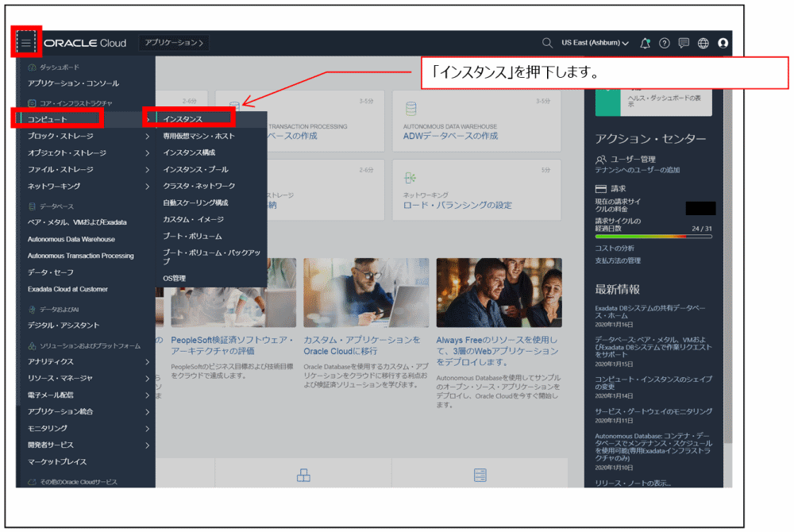
Task: Open the アプリケーション dropdown in header
Action: click(x=174, y=43)
